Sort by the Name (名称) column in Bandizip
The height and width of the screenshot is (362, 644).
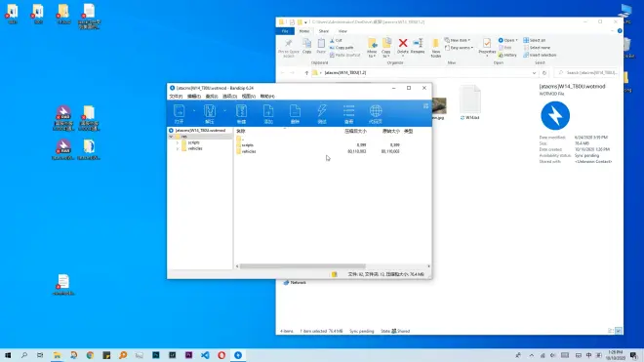tap(241, 131)
